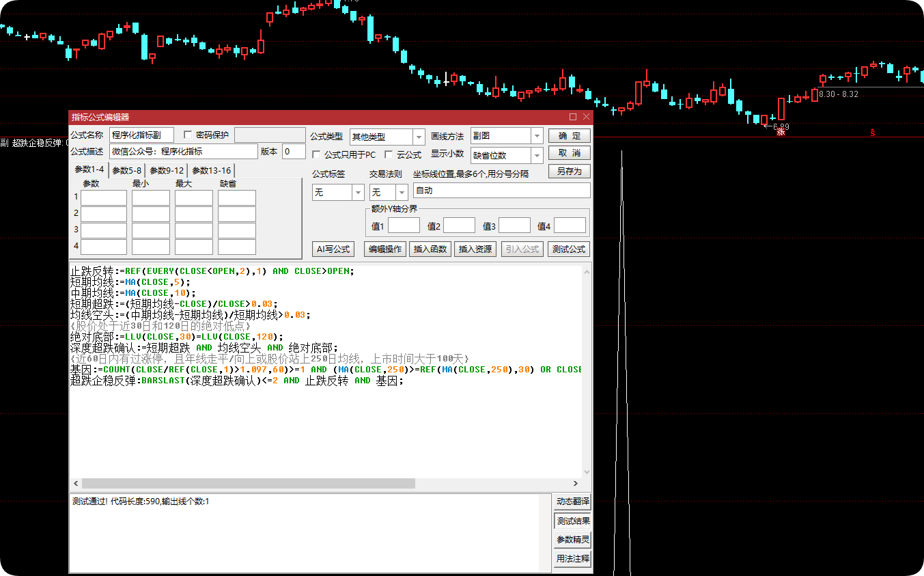Open the 编辑操作 button

[x=386, y=249]
